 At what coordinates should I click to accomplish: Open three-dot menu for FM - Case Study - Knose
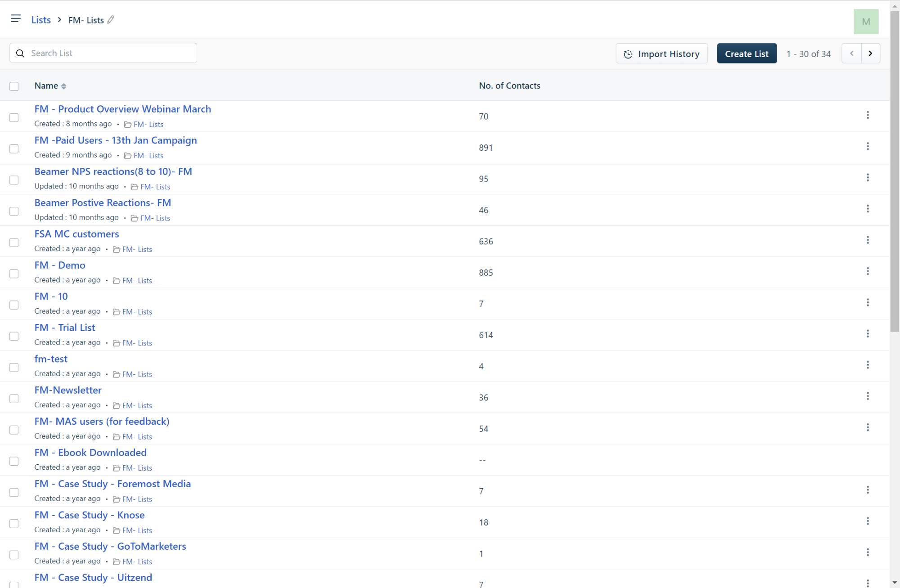coord(868,521)
